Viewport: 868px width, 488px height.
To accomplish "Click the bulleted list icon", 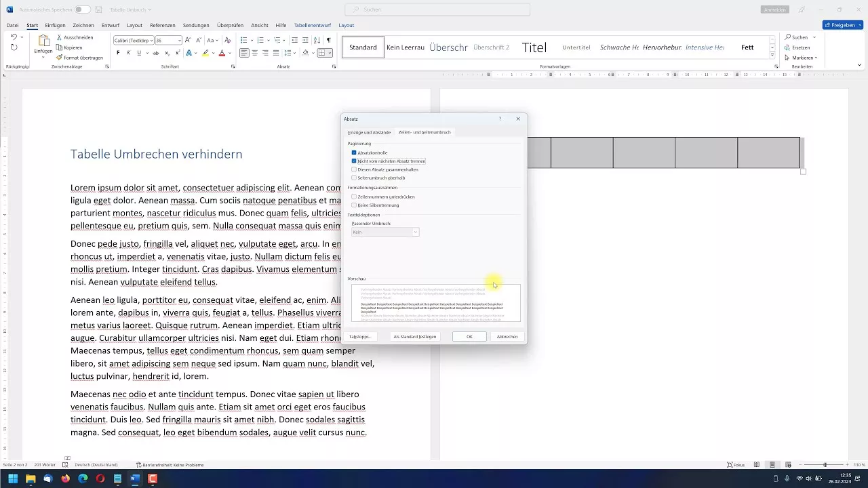I will (x=244, y=41).
